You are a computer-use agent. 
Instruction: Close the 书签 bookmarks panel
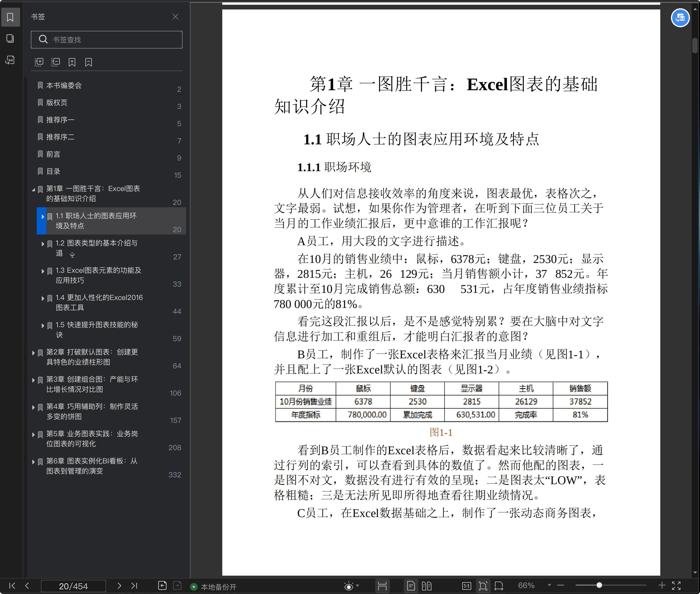coord(175,17)
